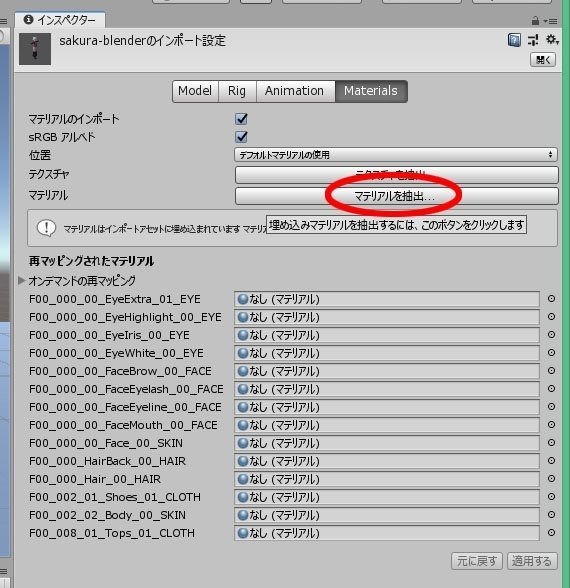Image resolution: width=570 pixels, height=588 pixels.
Task: Switch to the Rig tab
Action: [237, 91]
